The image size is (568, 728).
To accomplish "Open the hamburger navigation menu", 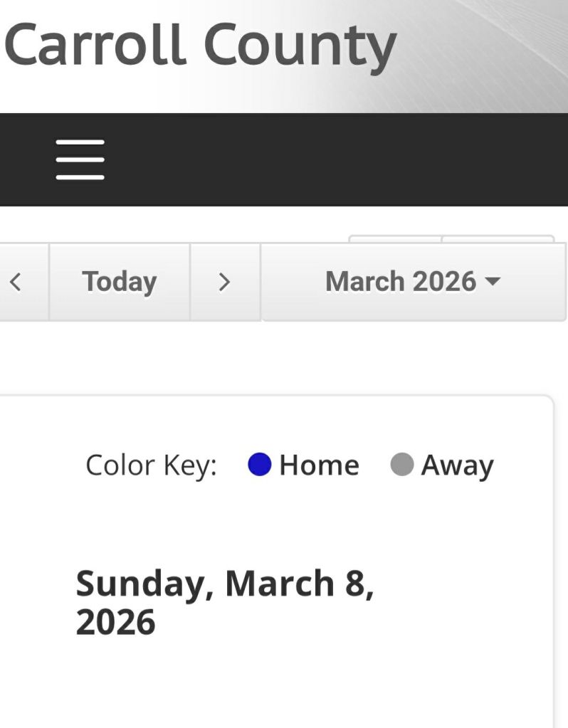I will [x=80, y=159].
